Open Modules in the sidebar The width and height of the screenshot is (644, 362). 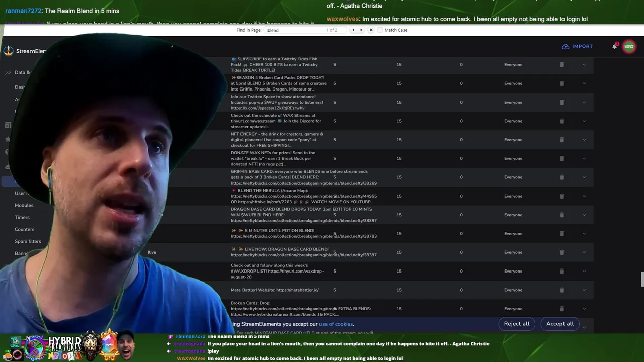(x=24, y=205)
